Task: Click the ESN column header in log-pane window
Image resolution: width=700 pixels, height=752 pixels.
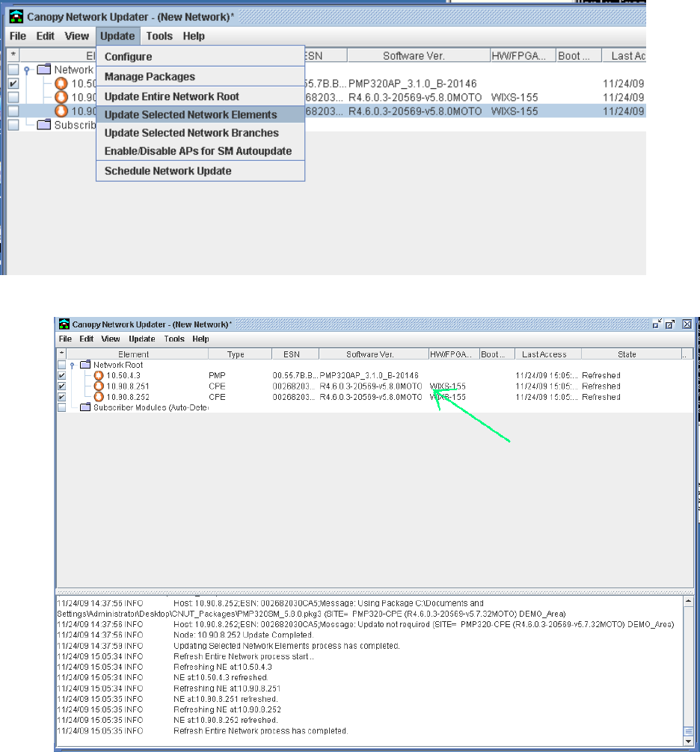Action: tap(295, 354)
